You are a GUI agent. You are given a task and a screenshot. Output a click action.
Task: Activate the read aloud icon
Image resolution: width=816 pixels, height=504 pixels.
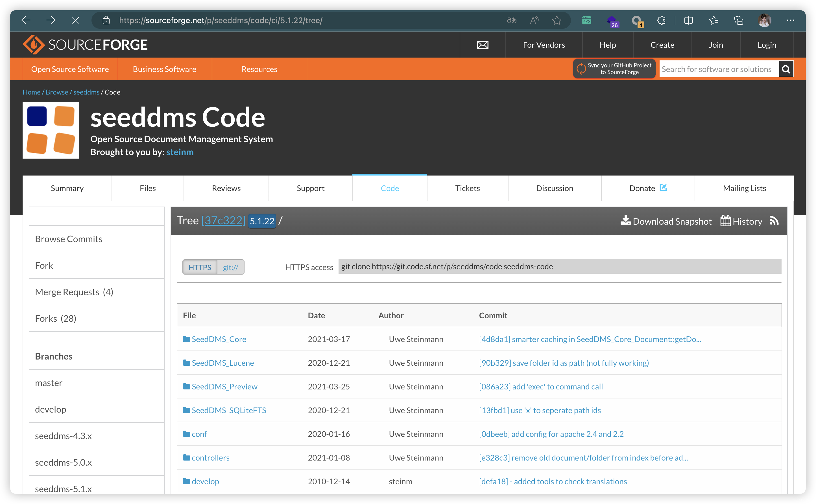[534, 20]
